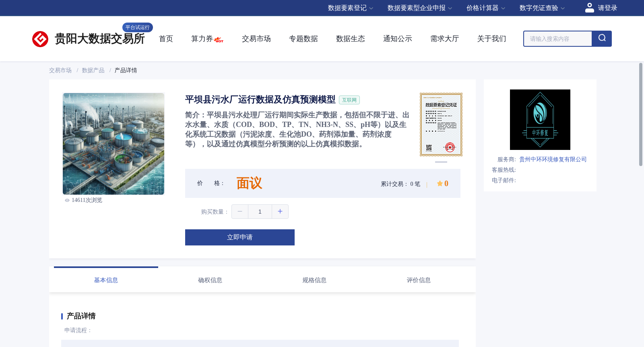Click the page vertical scrollbar
The height and width of the screenshot is (347, 644).
(x=641, y=114)
